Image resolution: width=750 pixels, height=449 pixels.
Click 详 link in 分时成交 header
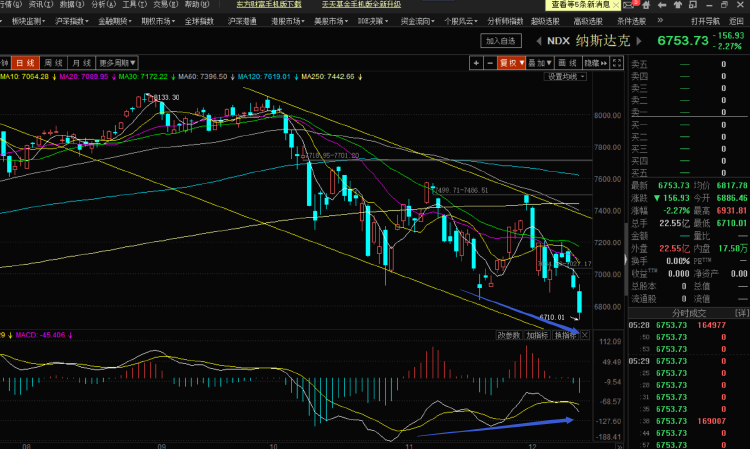pos(742,313)
